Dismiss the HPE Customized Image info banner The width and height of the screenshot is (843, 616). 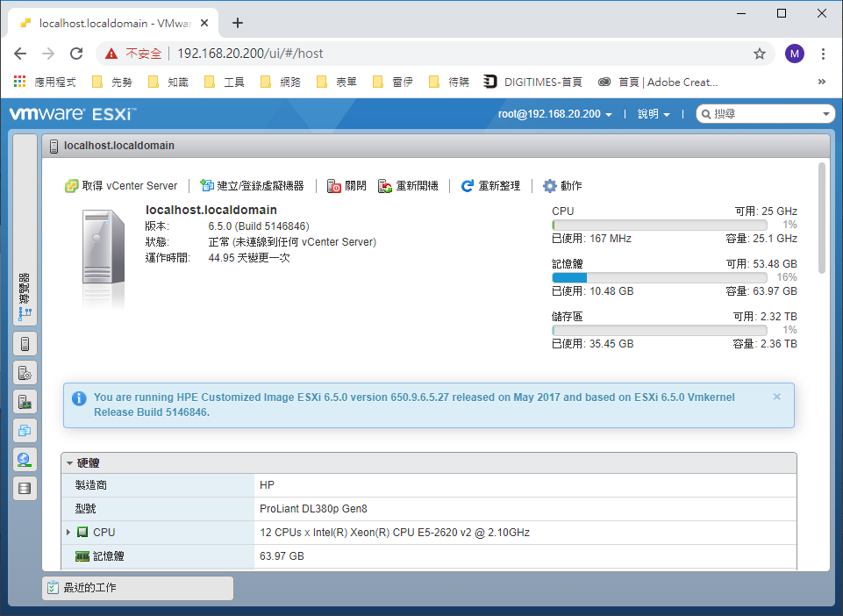click(x=777, y=397)
